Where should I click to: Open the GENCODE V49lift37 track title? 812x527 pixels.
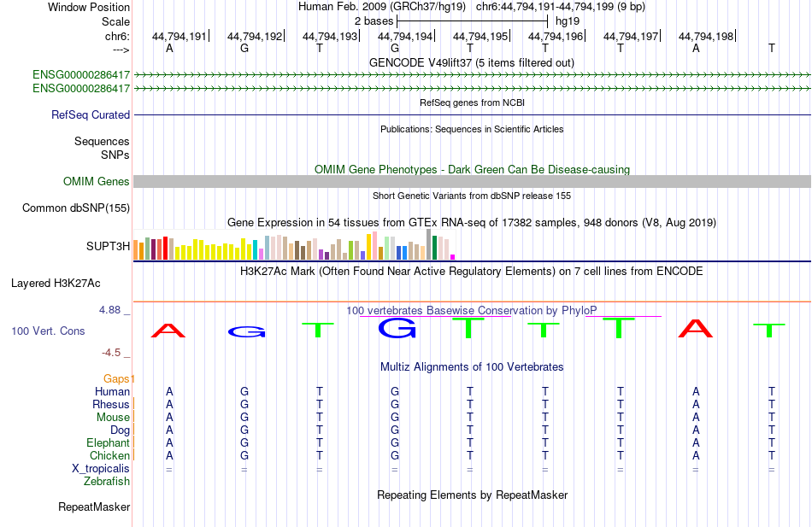(x=472, y=62)
